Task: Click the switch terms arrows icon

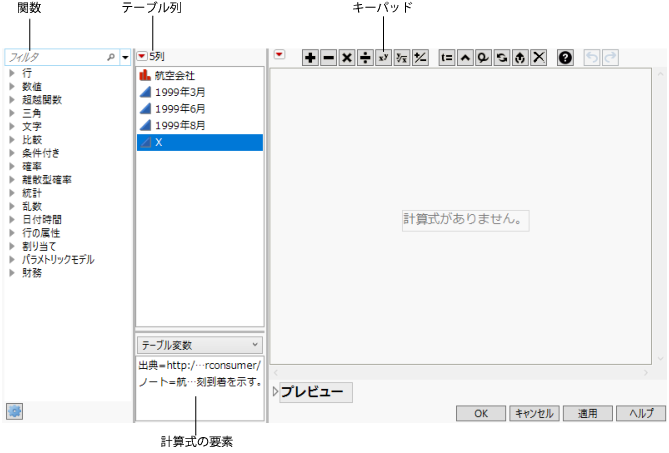Action: click(502, 58)
